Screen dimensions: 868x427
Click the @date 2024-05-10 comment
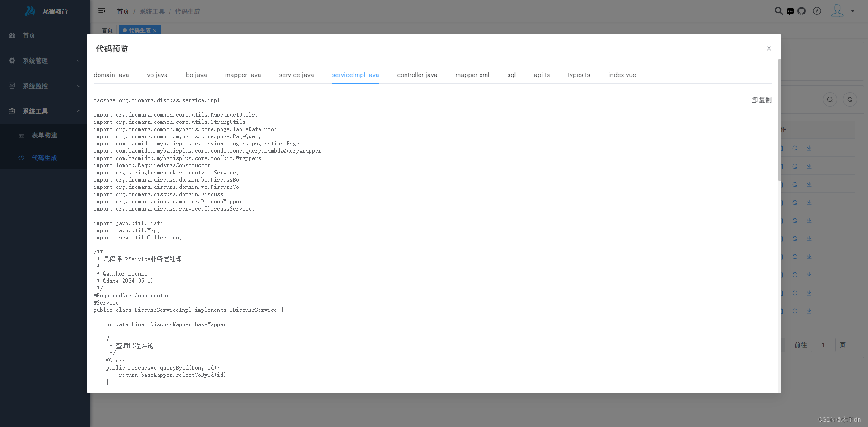pyautogui.click(x=125, y=281)
